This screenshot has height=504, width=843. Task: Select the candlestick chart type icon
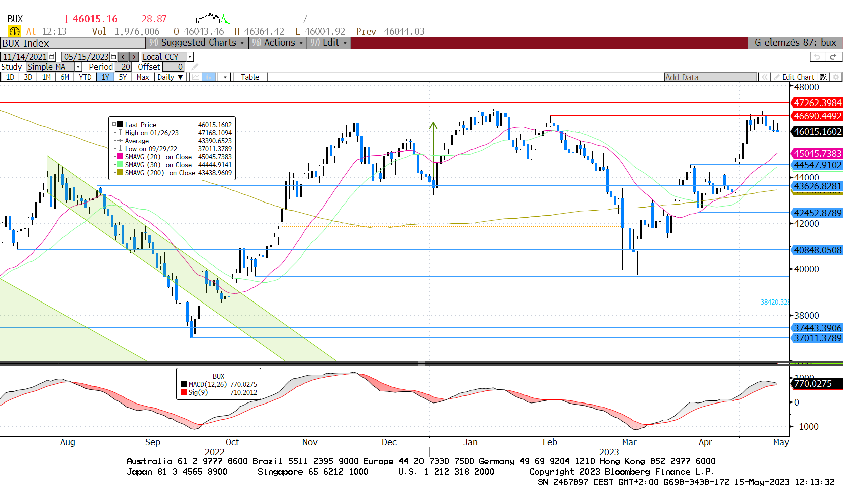tap(209, 77)
